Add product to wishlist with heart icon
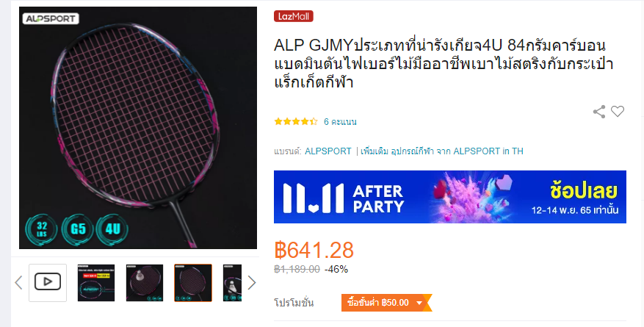The image size is (644, 327). tap(618, 112)
